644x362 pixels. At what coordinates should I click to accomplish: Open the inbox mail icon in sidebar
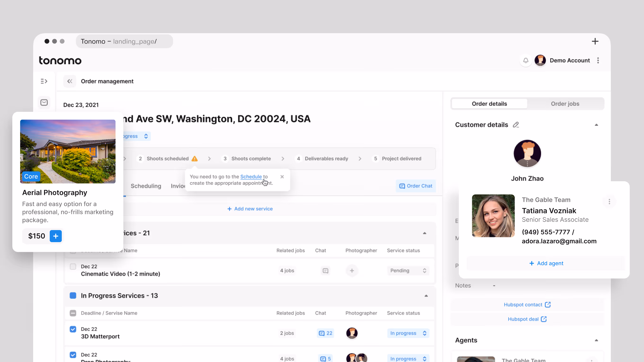pyautogui.click(x=44, y=102)
